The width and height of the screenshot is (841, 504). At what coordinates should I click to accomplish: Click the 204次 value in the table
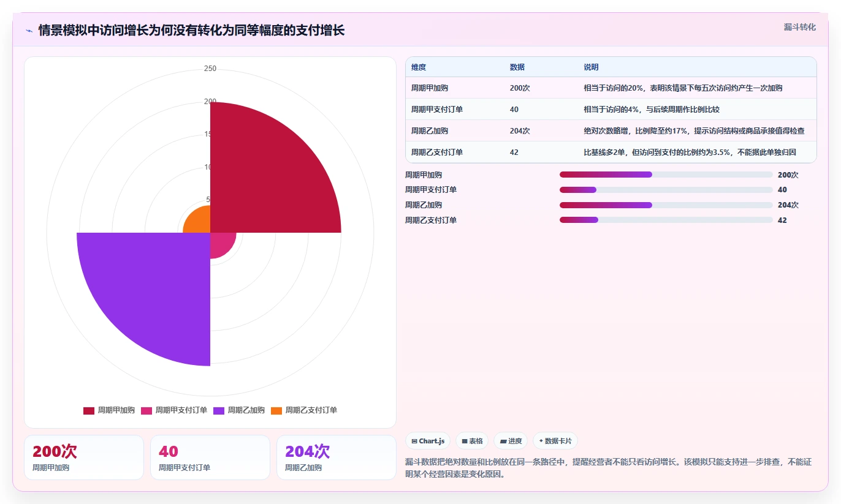coord(520,131)
